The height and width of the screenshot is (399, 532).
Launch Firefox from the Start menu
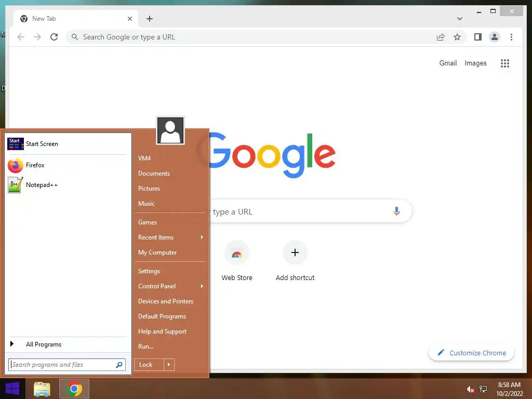click(67, 165)
